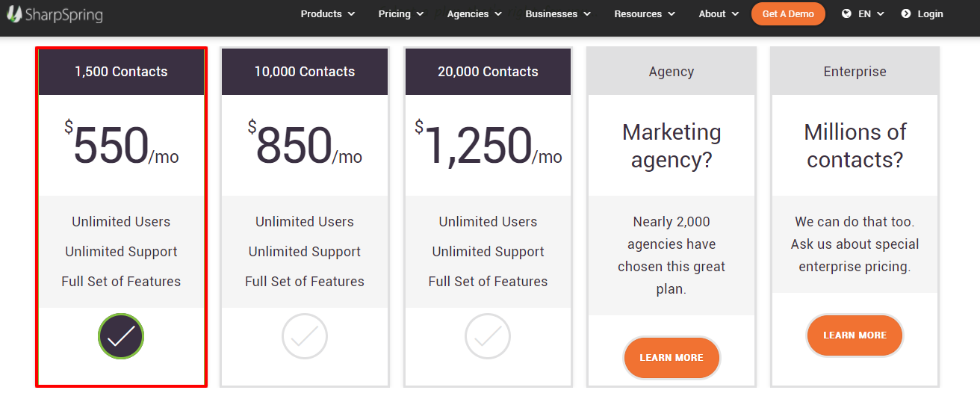This screenshot has width=980, height=393.
Task: Click Learn More under Agency plan
Action: click(x=672, y=358)
